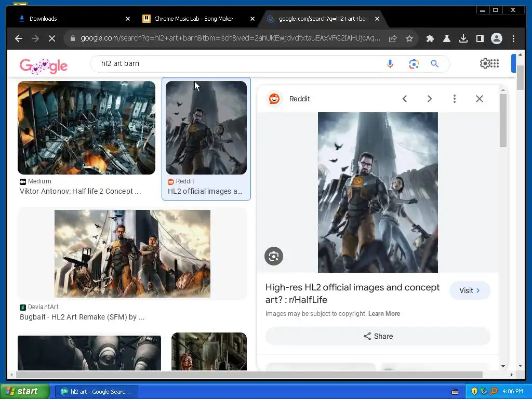Click the blue search magnifier button
Screen dimensions: 532x399
435,64
